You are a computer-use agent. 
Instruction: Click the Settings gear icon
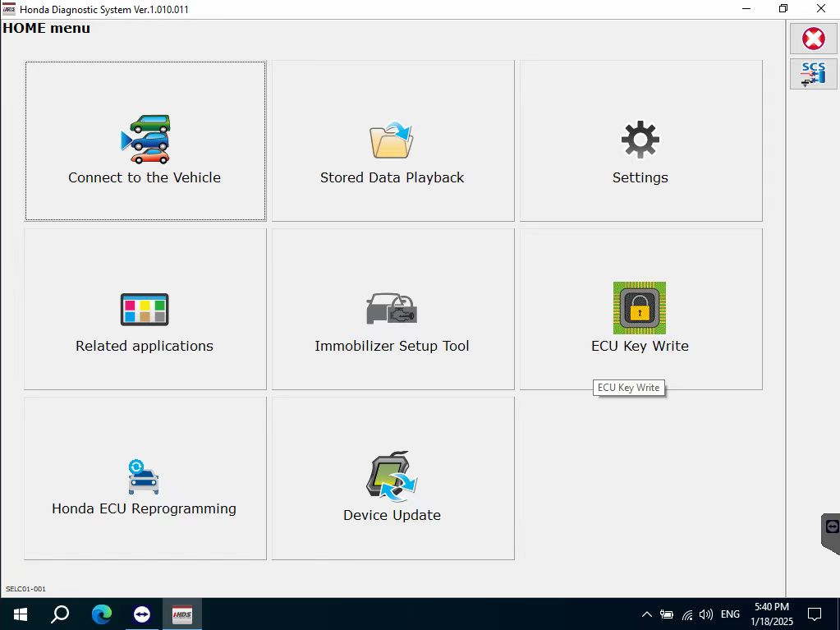(x=640, y=140)
